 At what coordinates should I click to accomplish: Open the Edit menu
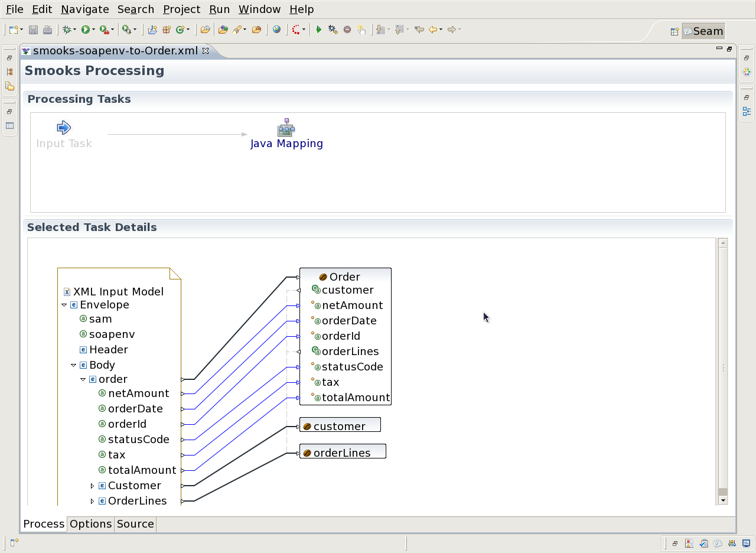click(x=42, y=9)
